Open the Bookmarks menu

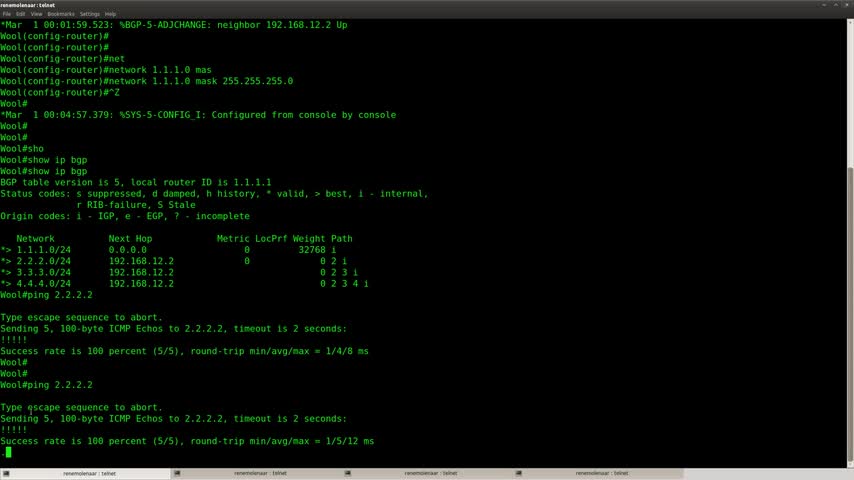(61, 14)
